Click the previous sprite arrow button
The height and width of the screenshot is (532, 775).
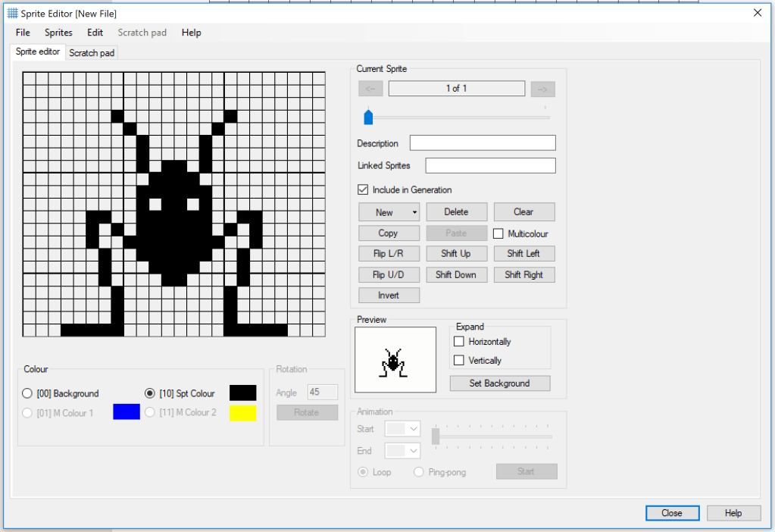click(x=370, y=89)
